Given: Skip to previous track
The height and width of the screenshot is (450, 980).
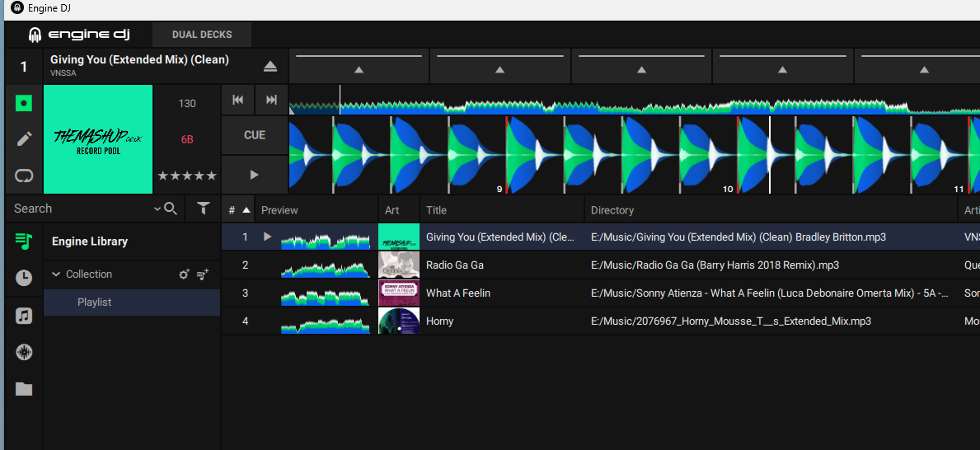Looking at the screenshot, I should pyautogui.click(x=237, y=100).
